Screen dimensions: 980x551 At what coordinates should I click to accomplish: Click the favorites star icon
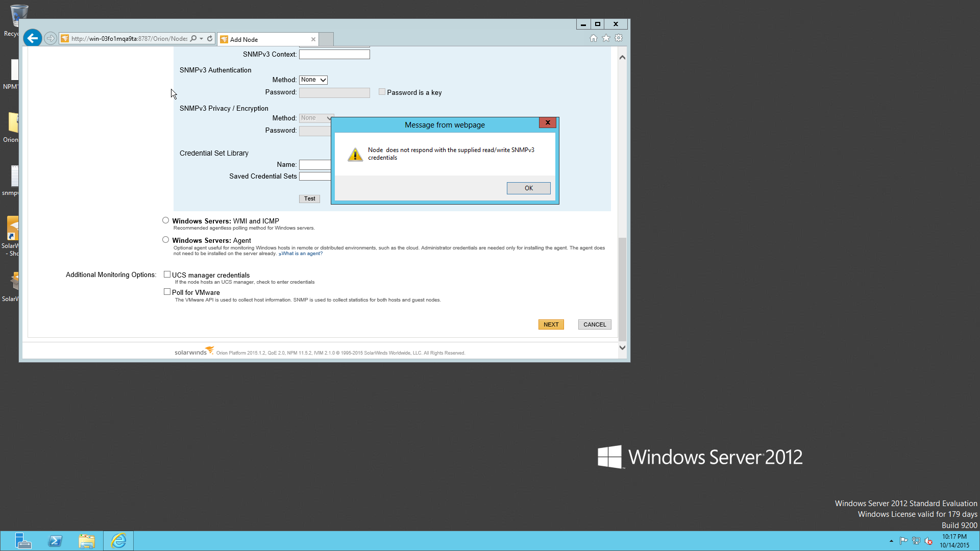click(606, 38)
